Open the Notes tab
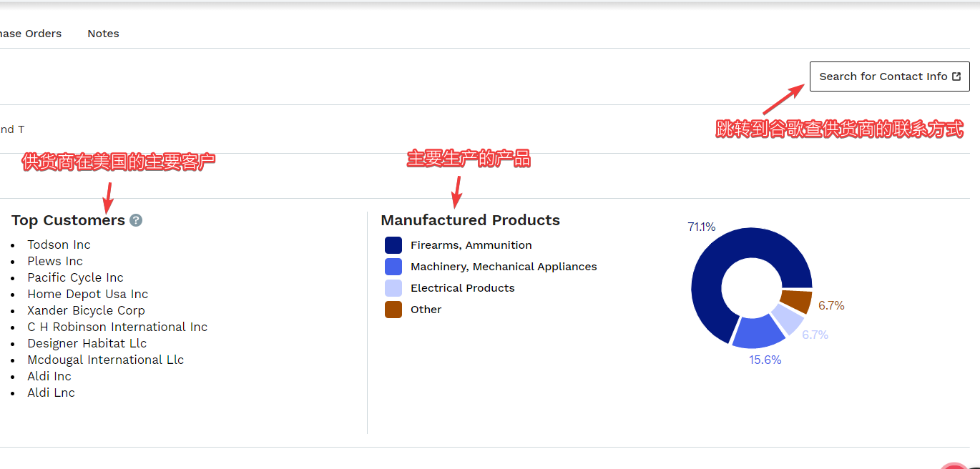This screenshot has width=980, height=469. [x=103, y=34]
